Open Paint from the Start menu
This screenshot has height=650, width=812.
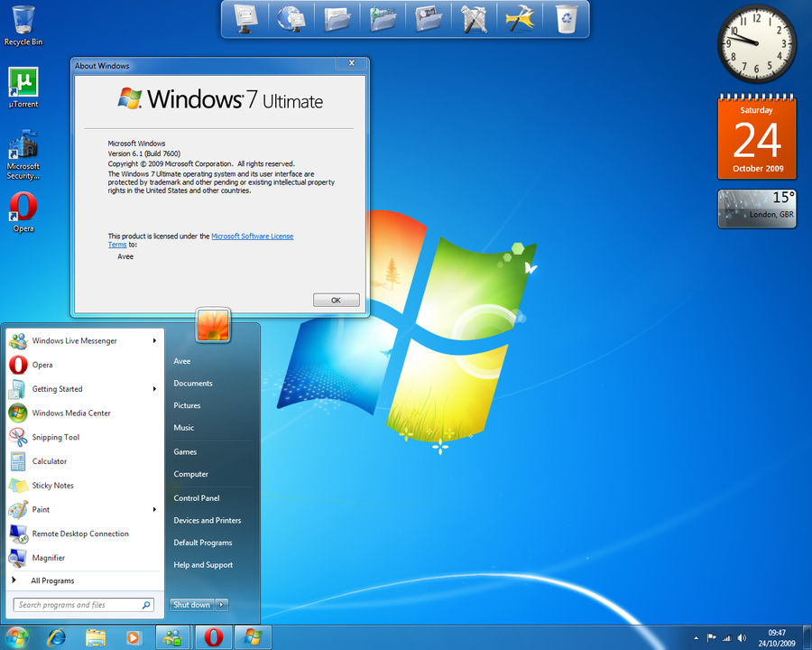point(85,509)
